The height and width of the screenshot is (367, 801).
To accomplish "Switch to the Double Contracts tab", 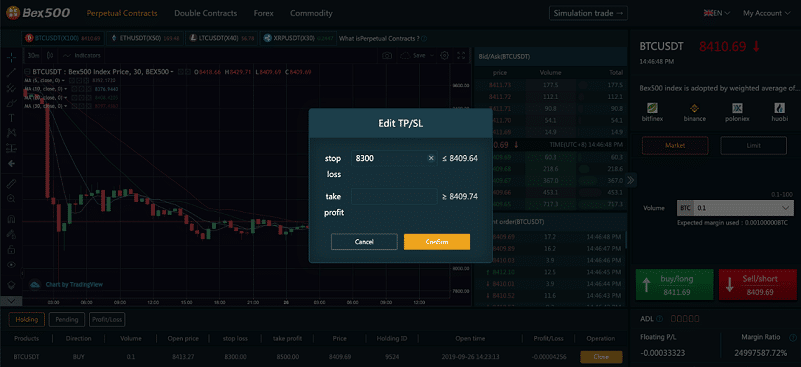I will [x=205, y=13].
